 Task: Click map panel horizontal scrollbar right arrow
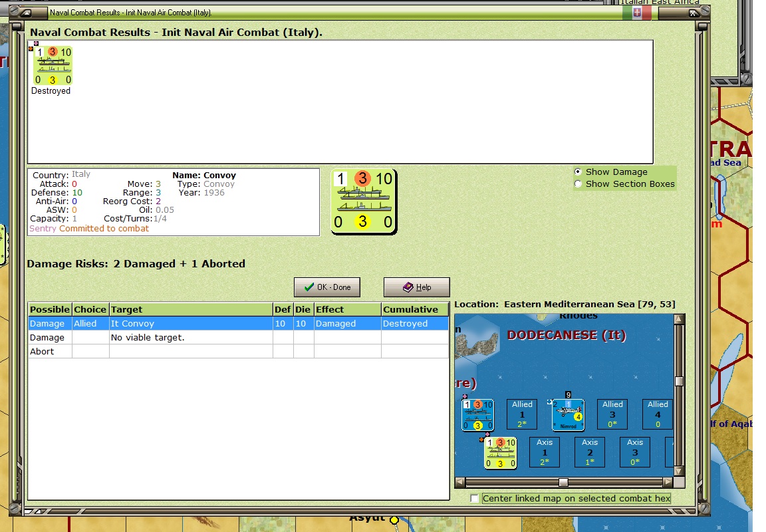(x=668, y=482)
